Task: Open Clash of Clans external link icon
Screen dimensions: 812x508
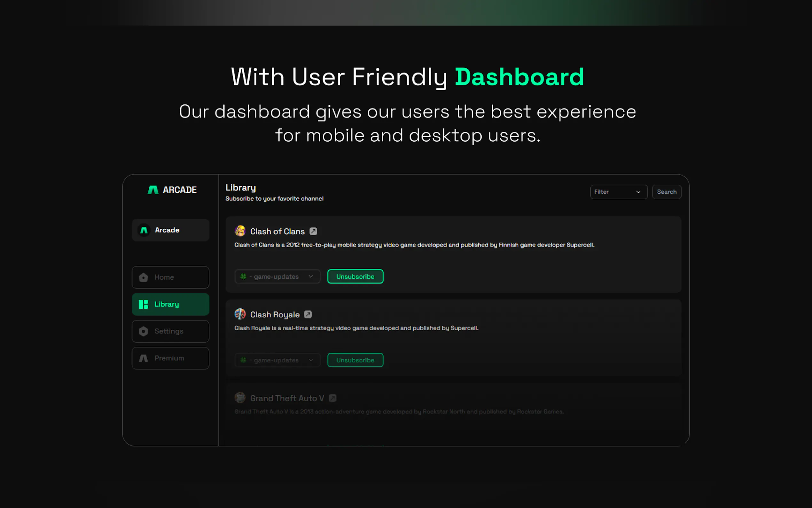Action: tap(313, 232)
